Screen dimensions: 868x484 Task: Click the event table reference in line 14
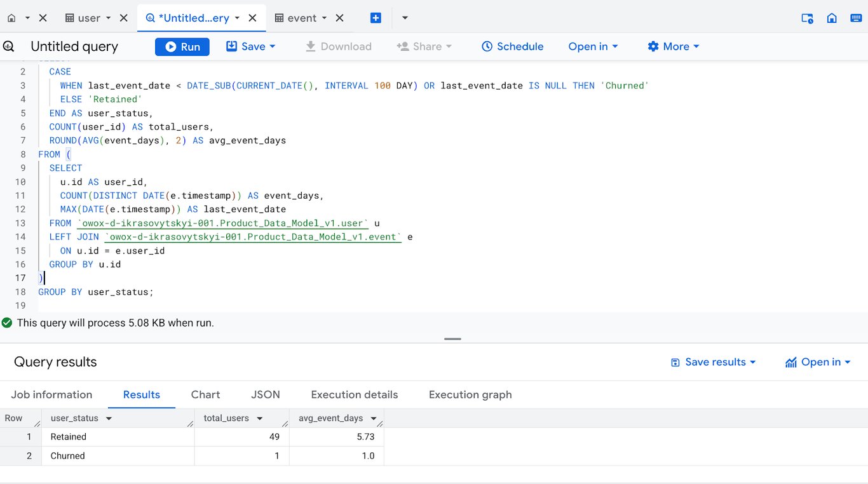[x=253, y=237]
